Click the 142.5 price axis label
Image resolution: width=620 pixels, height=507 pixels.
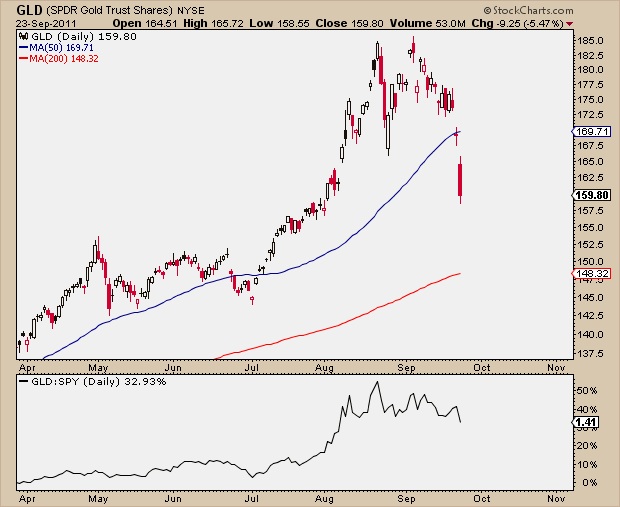pyautogui.click(x=590, y=316)
